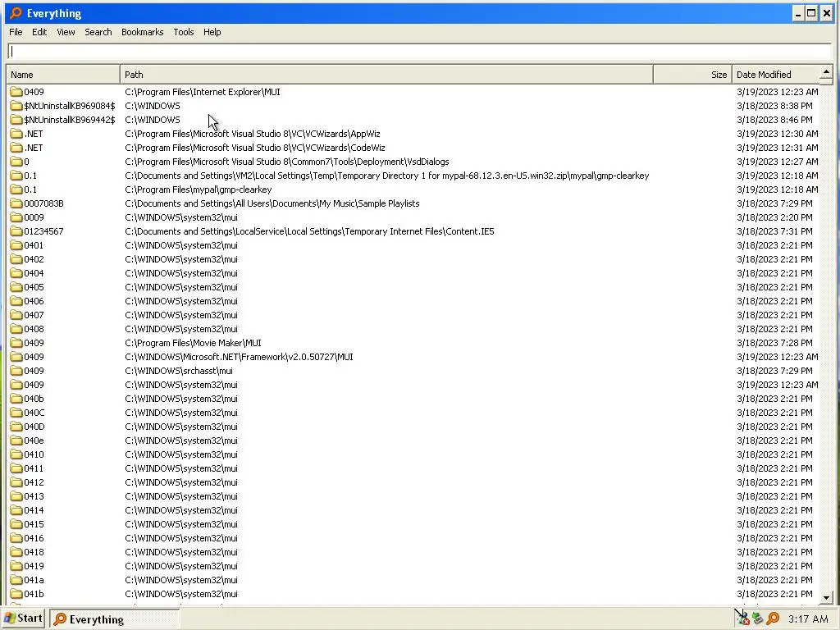840x630 pixels.
Task: Sort results by Name column header
Action: click(63, 75)
